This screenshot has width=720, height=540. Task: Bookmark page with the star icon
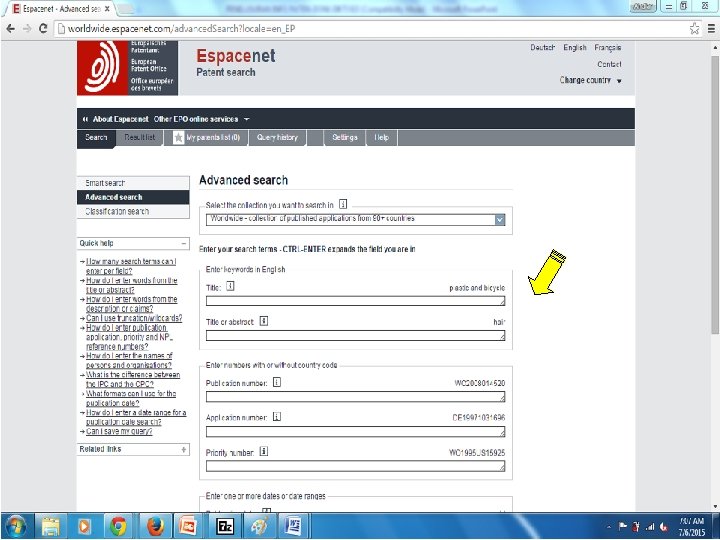[x=694, y=29]
